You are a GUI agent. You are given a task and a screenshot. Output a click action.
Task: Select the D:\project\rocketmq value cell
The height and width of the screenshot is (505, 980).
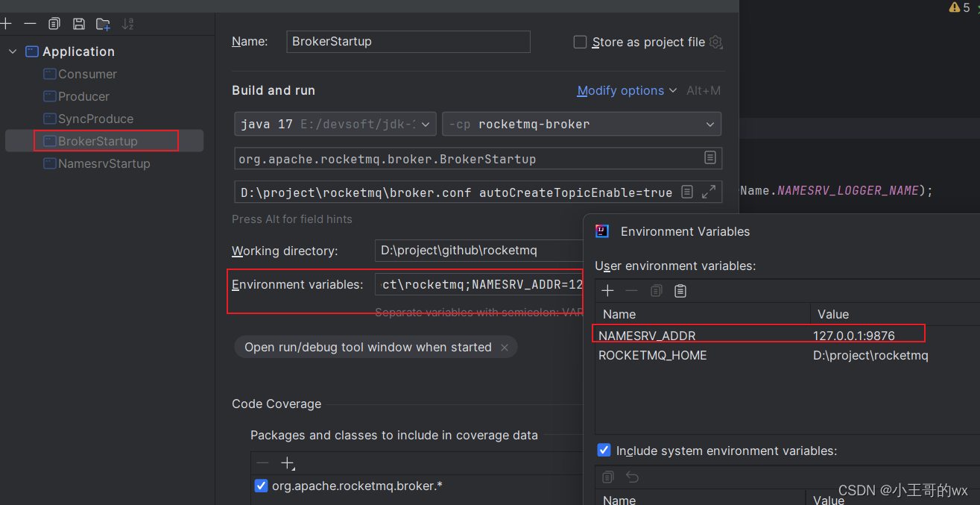click(x=870, y=355)
